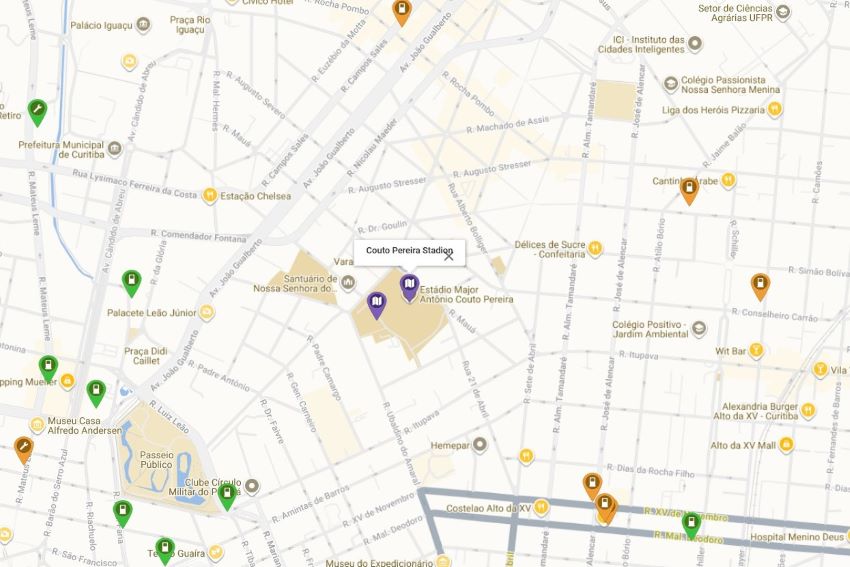Select orange fuel marker by Cantinho Árabe
Viewport: 850px width, 567px height.
688,191
